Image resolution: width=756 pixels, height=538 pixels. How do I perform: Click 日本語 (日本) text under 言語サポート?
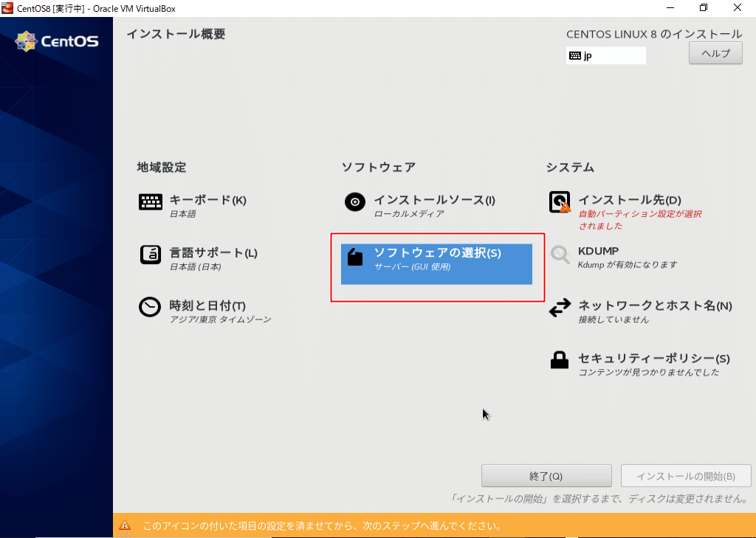195,266
